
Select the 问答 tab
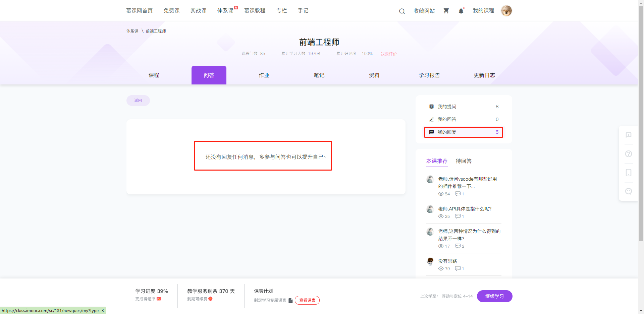209,75
